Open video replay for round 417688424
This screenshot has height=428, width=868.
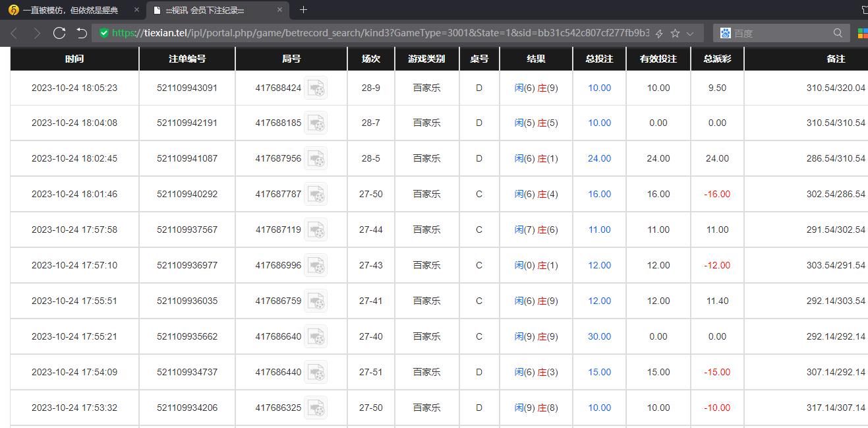316,88
